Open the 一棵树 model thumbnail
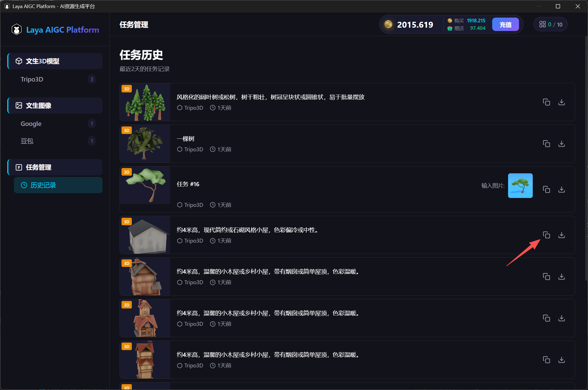 (x=145, y=144)
